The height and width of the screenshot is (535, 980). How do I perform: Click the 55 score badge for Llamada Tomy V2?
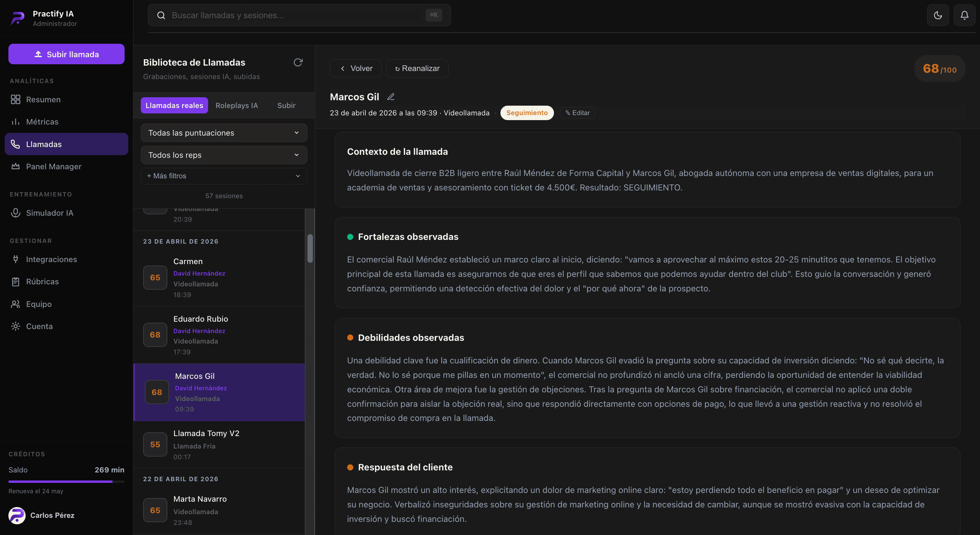pyautogui.click(x=155, y=444)
